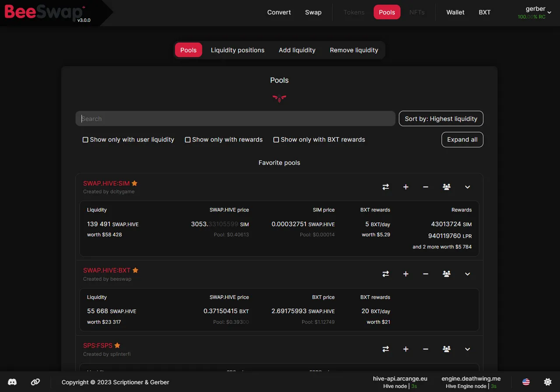Switch to Liquidity positions tab
This screenshot has height=392, width=560.
click(x=238, y=50)
